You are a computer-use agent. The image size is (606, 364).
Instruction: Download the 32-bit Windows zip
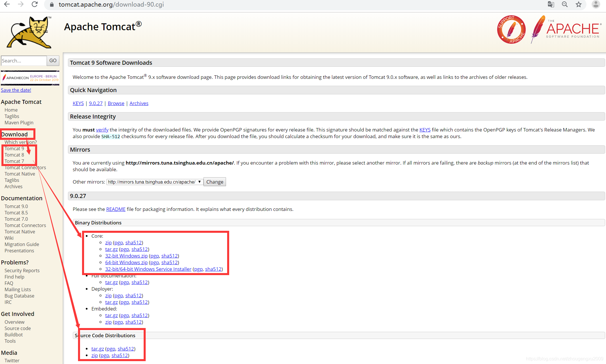tap(126, 256)
